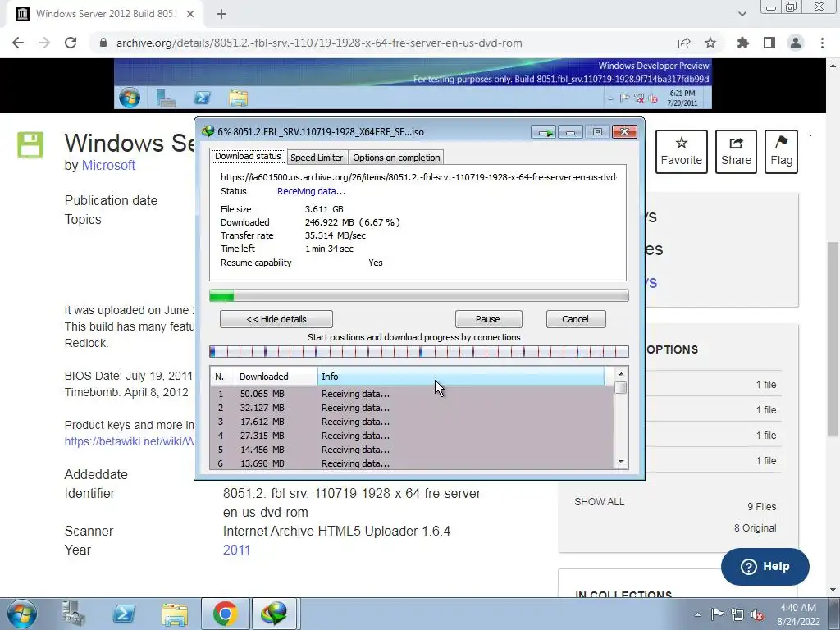The height and width of the screenshot is (630, 840).
Task: Click the connections progress segment bar
Action: point(419,351)
